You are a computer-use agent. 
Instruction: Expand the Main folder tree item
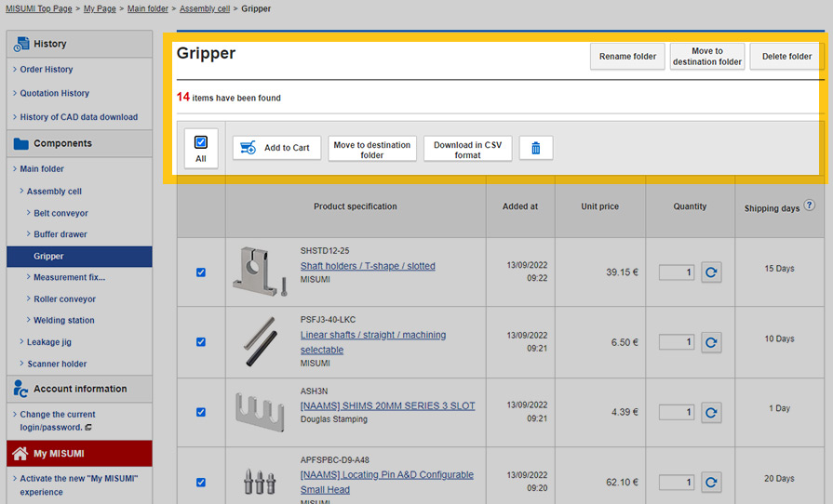click(x=42, y=169)
